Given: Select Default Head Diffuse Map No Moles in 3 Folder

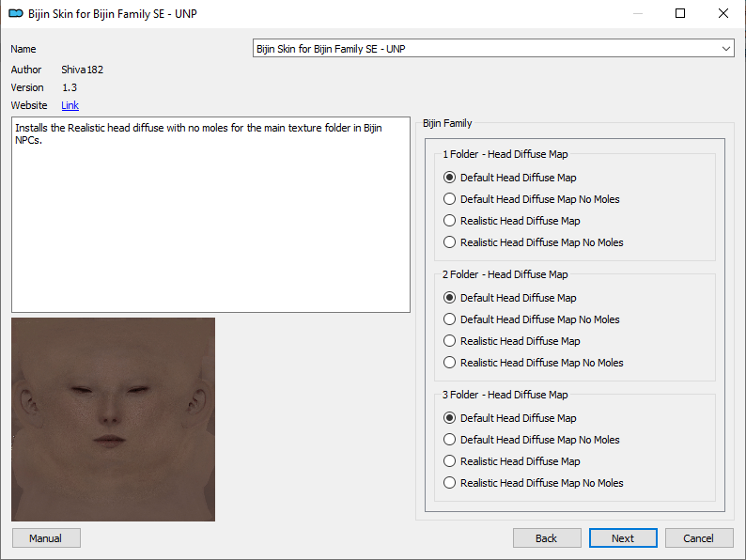Looking at the screenshot, I should click(531, 440).
